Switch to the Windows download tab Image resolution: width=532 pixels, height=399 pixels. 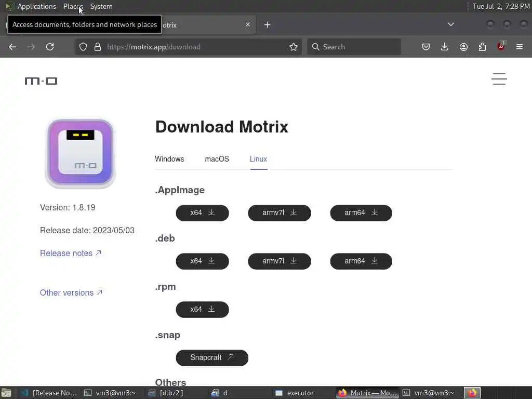(x=169, y=159)
